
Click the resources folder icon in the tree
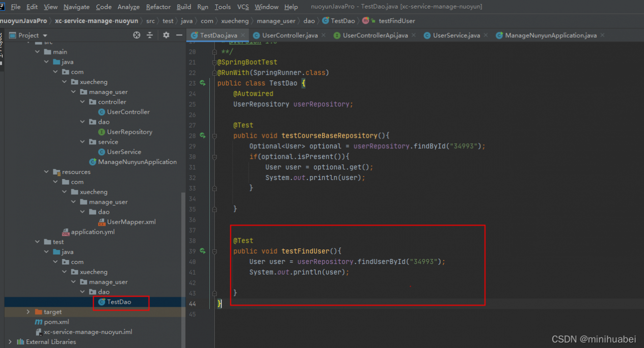(x=56, y=172)
